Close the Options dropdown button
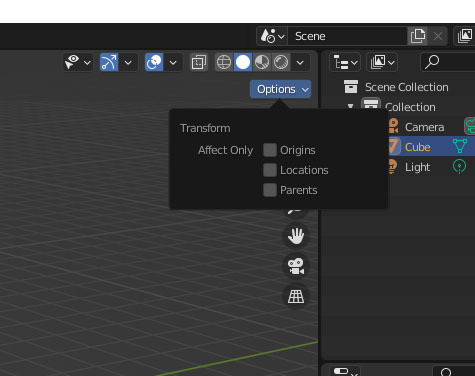This screenshot has width=475, height=376. tap(280, 89)
